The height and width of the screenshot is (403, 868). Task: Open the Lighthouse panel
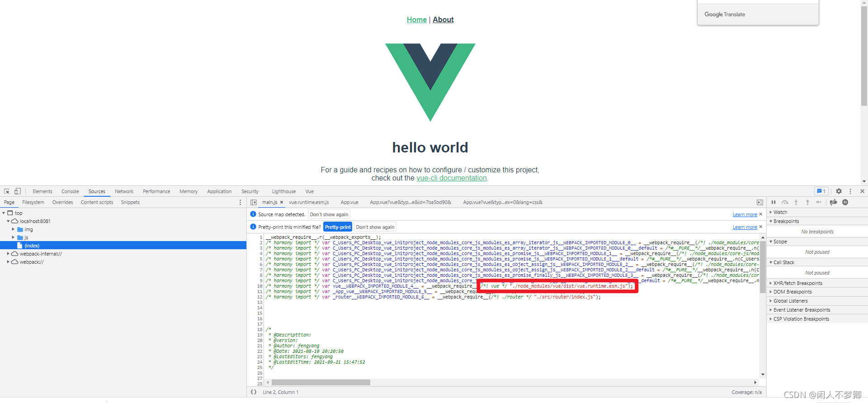coord(284,191)
